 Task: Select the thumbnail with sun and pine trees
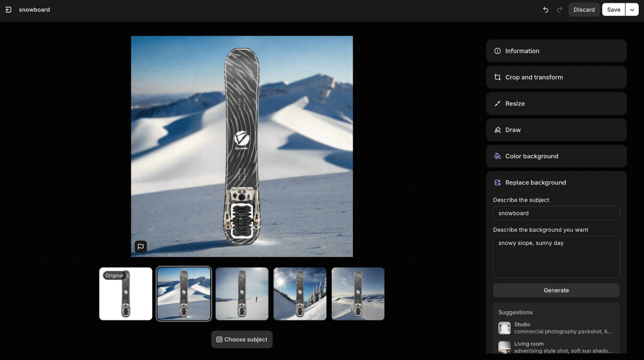[300, 294]
